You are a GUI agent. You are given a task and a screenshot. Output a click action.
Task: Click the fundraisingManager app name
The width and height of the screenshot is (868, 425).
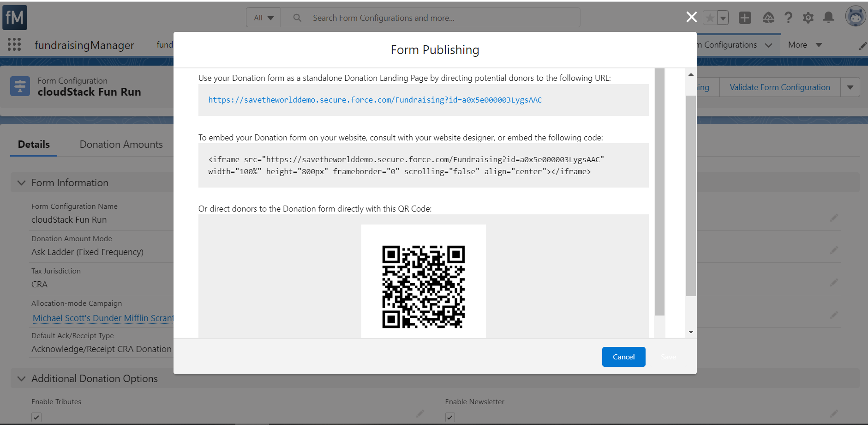coord(84,45)
